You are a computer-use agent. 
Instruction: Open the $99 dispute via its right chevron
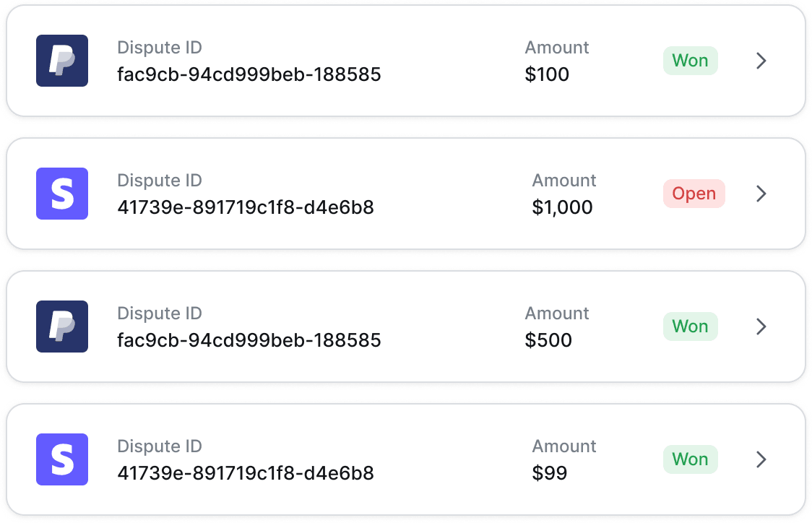(761, 459)
